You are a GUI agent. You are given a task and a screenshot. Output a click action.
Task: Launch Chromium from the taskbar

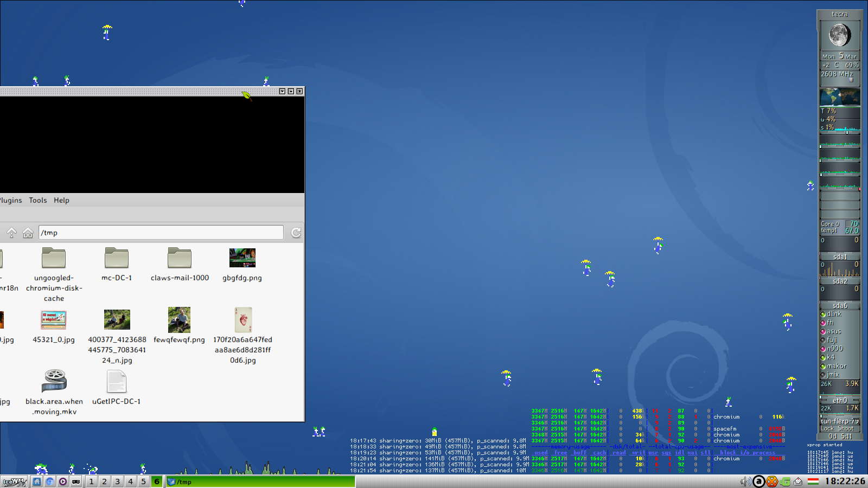(x=50, y=481)
